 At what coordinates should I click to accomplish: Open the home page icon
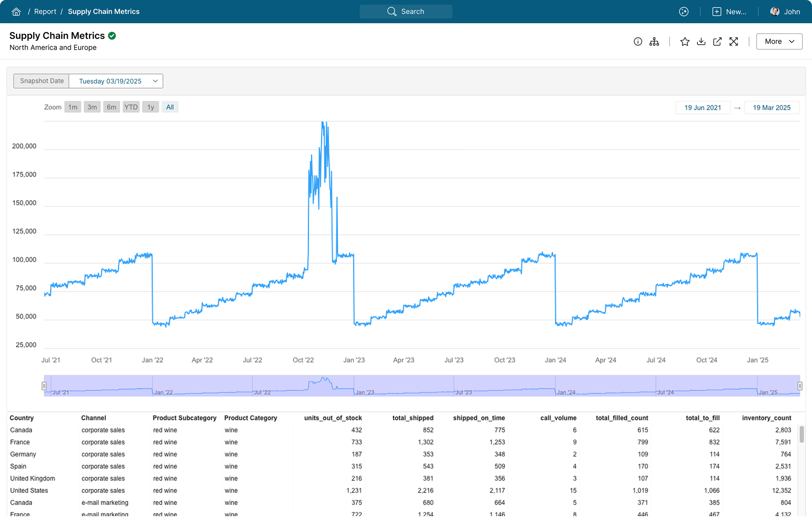(16, 11)
